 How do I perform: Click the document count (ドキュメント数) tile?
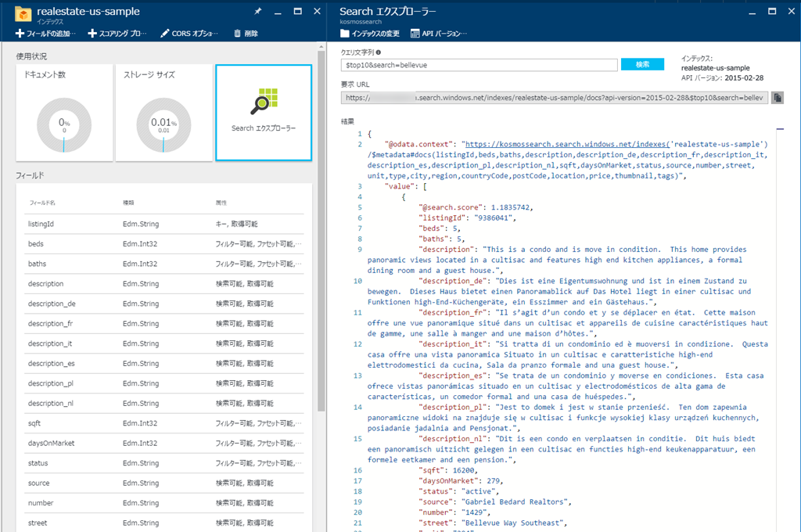coord(64,113)
